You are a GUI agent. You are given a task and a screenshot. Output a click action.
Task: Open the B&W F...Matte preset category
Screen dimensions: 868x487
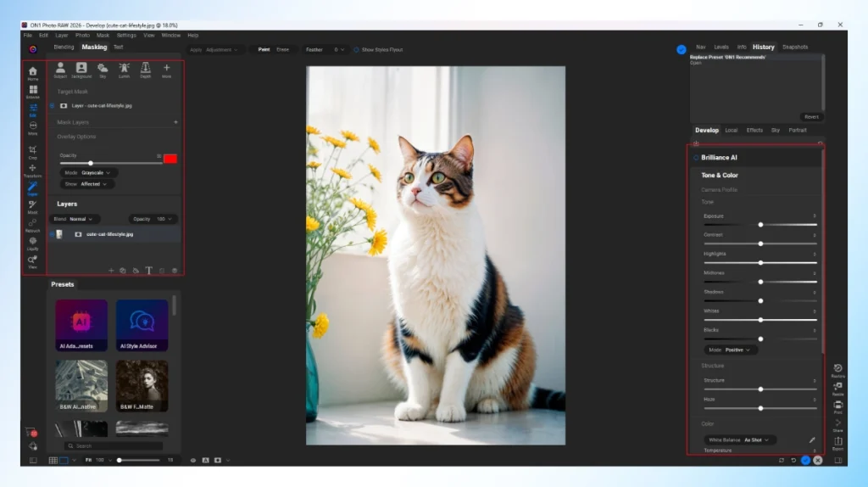[142, 386]
